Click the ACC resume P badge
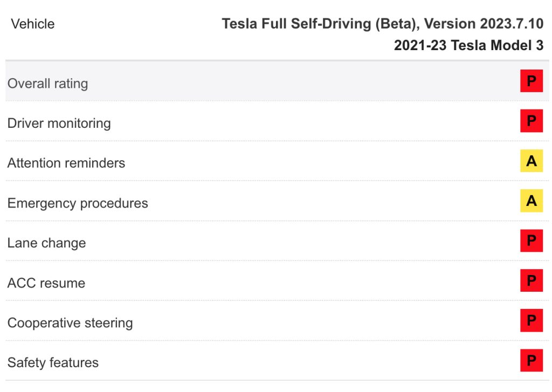 point(531,280)
